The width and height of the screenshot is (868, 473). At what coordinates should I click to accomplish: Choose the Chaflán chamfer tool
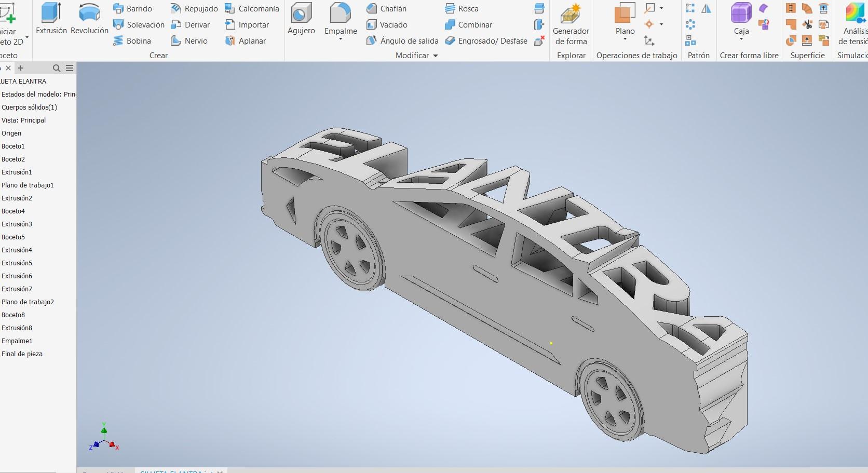click(x=386, y=9)
